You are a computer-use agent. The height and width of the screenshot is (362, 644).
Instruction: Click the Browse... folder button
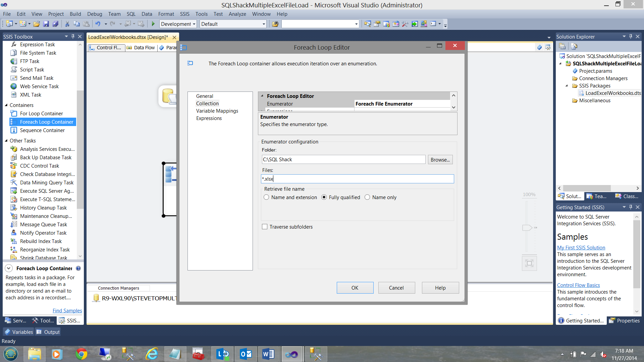tap(440, 160)
